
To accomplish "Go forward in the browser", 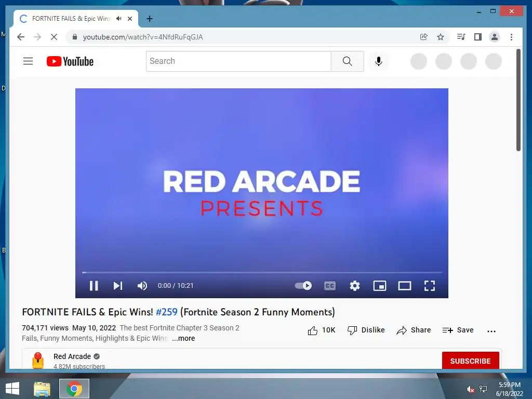I will (x=37, y=37).
